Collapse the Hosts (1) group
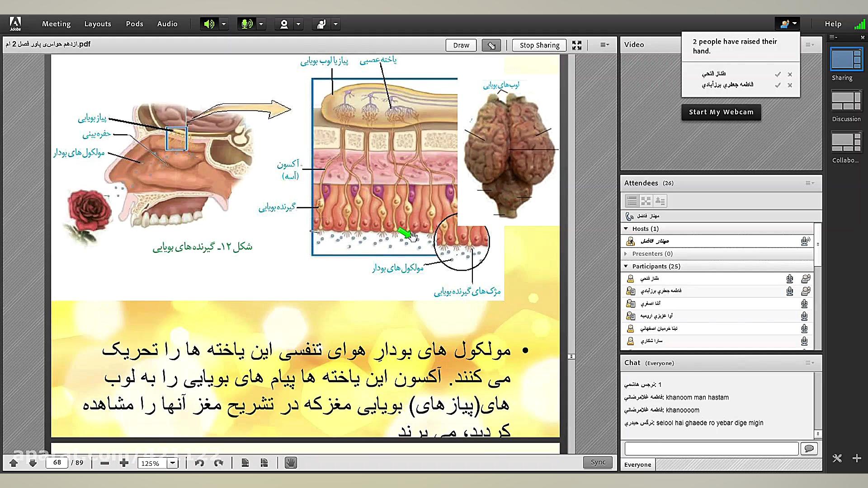 626,229
